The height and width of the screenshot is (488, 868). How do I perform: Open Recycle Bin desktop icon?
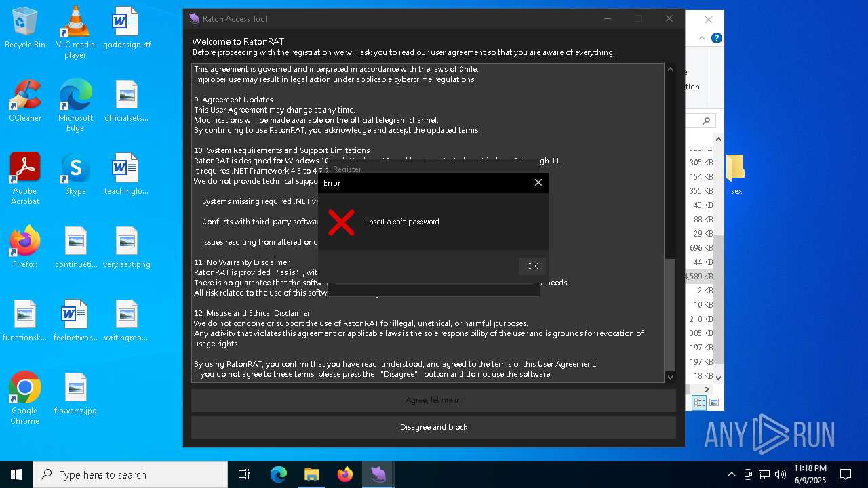[x=25, y=28]
